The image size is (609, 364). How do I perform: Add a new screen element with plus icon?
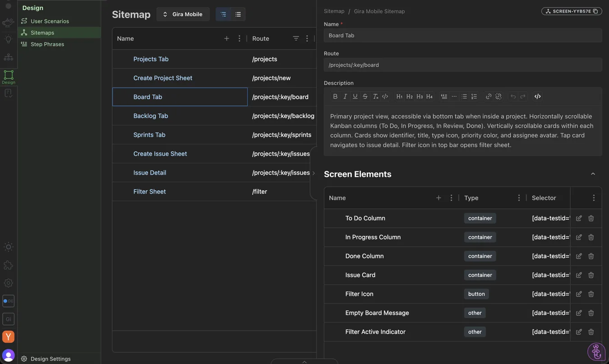(438, 198)
